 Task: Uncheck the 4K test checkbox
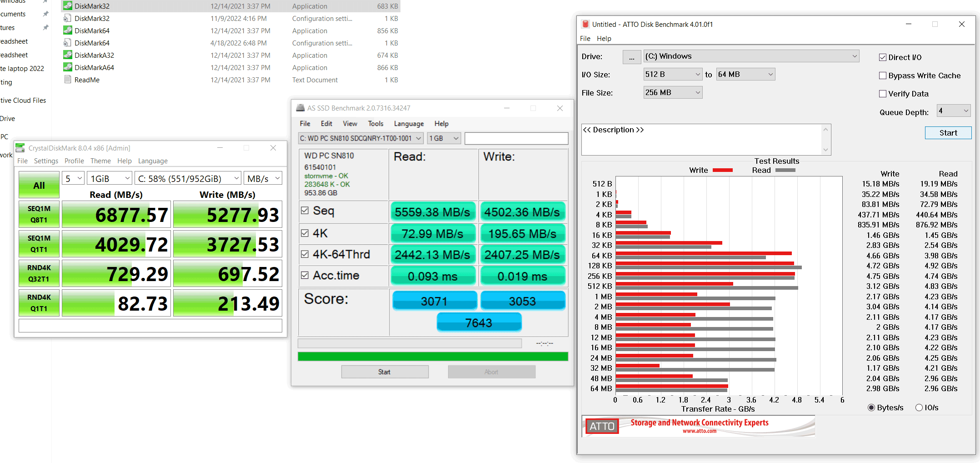click(305, 233)
